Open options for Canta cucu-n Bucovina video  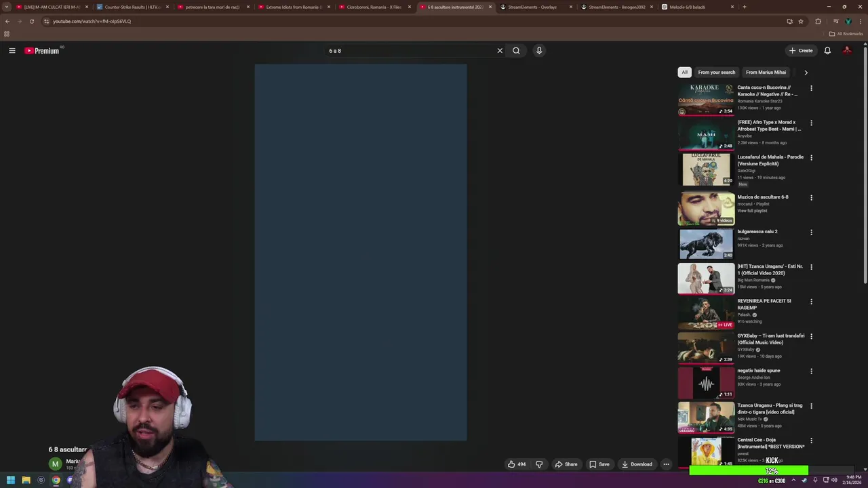click(x=811, y=88)
